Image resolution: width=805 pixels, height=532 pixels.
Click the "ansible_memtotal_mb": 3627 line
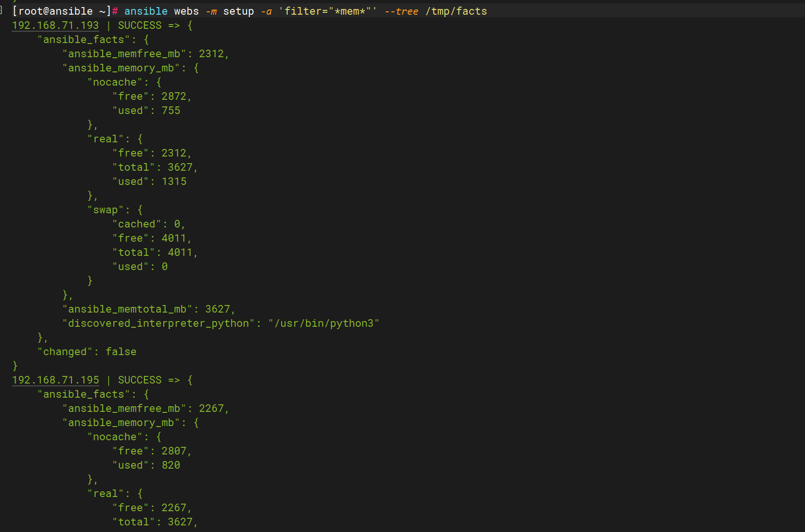tap(149, 309)
